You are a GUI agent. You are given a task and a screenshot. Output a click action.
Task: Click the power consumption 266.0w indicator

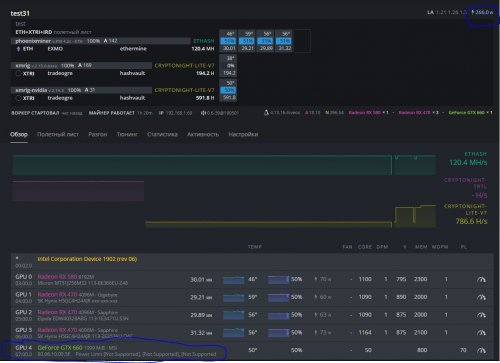pos(483,12)
